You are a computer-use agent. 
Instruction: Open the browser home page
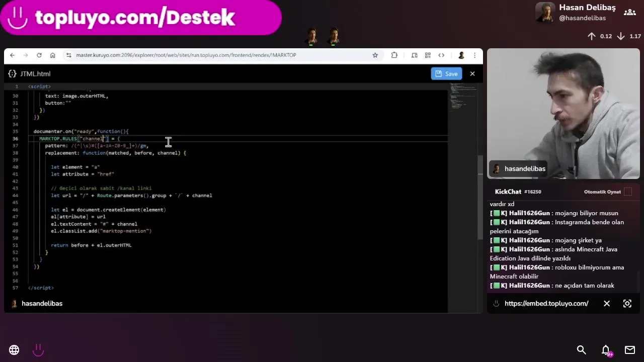coord(52,55)
